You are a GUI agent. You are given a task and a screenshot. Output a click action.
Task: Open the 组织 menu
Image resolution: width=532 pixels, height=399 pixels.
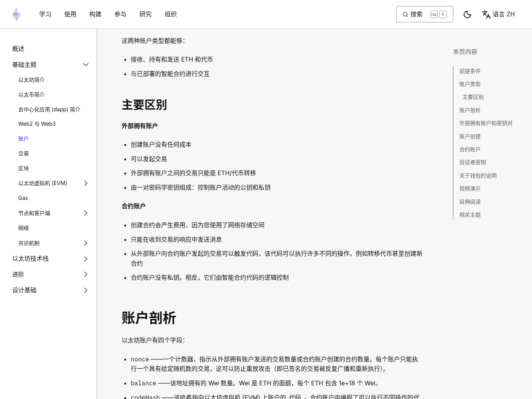[171, 14]
